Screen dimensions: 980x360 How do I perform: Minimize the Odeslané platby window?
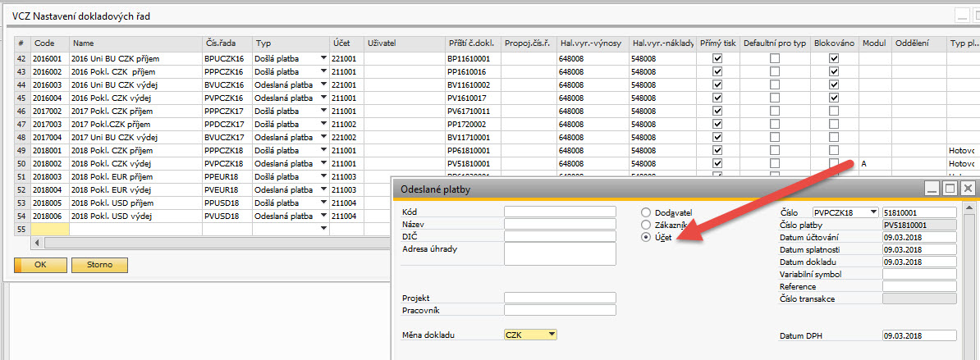pos(932,189)
